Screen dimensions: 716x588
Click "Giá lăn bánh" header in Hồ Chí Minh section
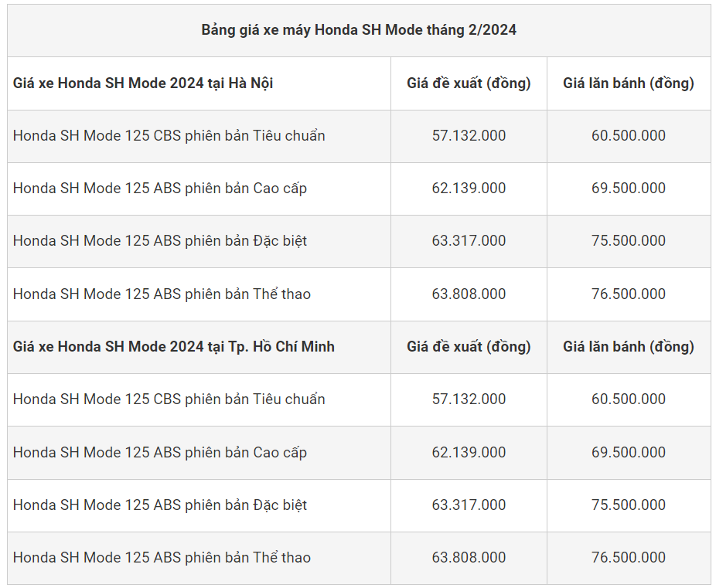(628, 346)
